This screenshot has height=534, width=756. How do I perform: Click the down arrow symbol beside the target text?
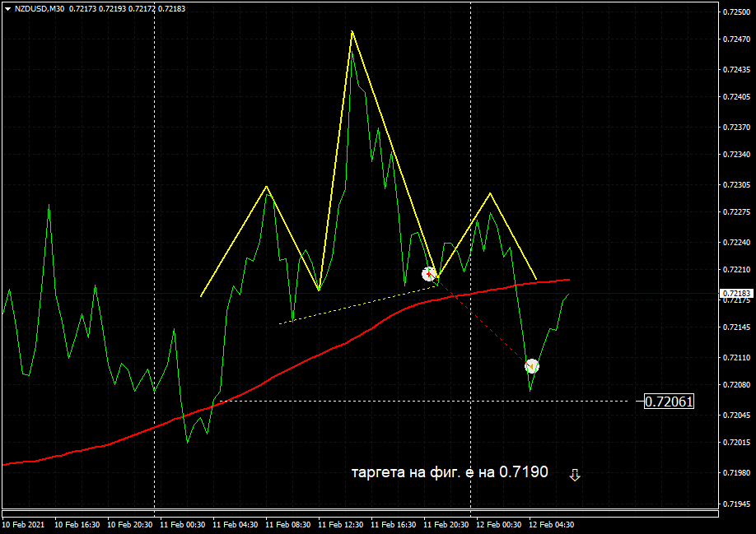pyautogui.click(x=575, y=476)
